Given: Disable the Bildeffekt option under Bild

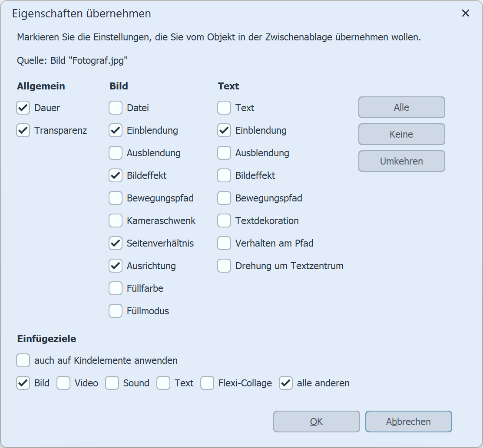Looking at the screenshot, I should point(116,175).
